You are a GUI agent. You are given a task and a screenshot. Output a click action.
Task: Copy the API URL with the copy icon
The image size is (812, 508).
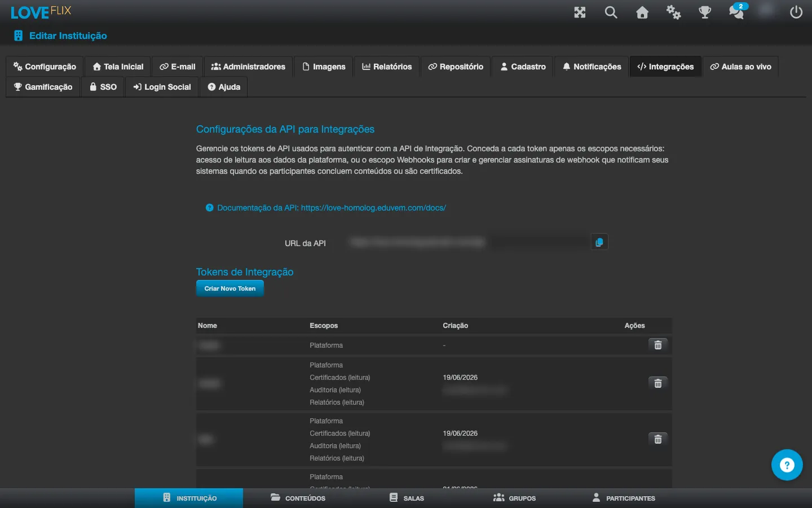(x=599, y=242)
